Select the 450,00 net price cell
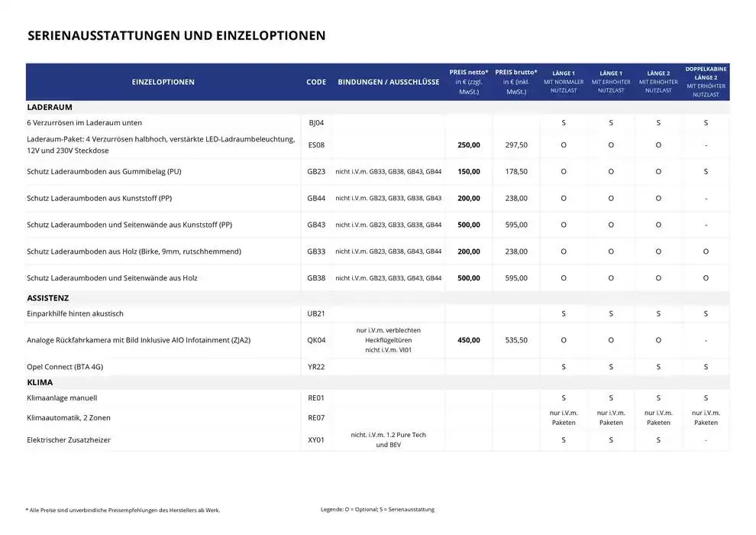Screen dimensions: 756x535 click(469, 340)
